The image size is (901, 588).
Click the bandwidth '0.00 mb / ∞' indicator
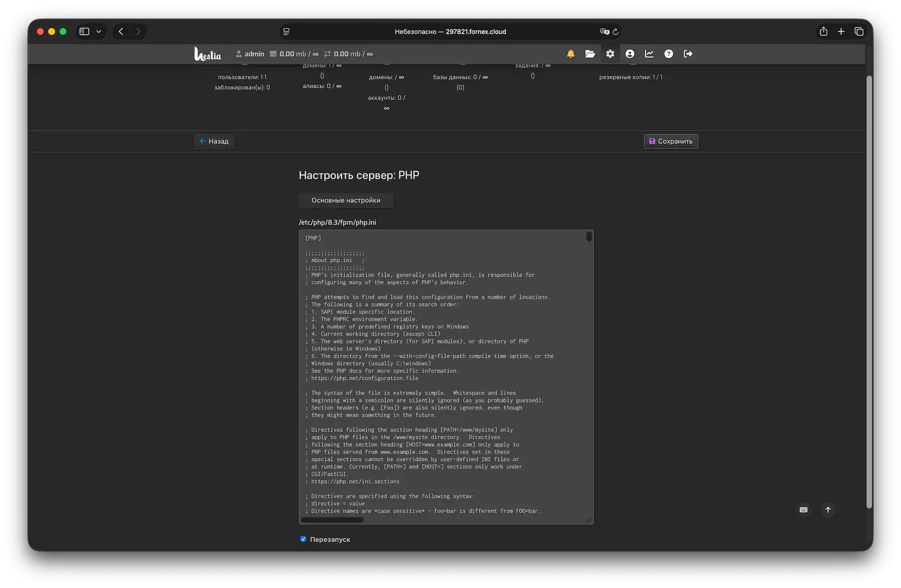[x=349, y=54]
